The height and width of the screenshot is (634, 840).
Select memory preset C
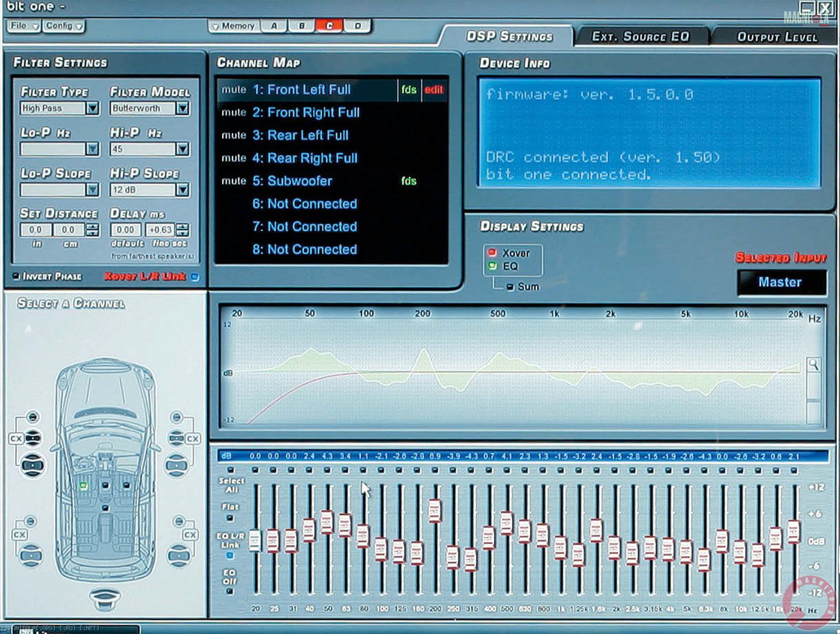click(329, 26)
